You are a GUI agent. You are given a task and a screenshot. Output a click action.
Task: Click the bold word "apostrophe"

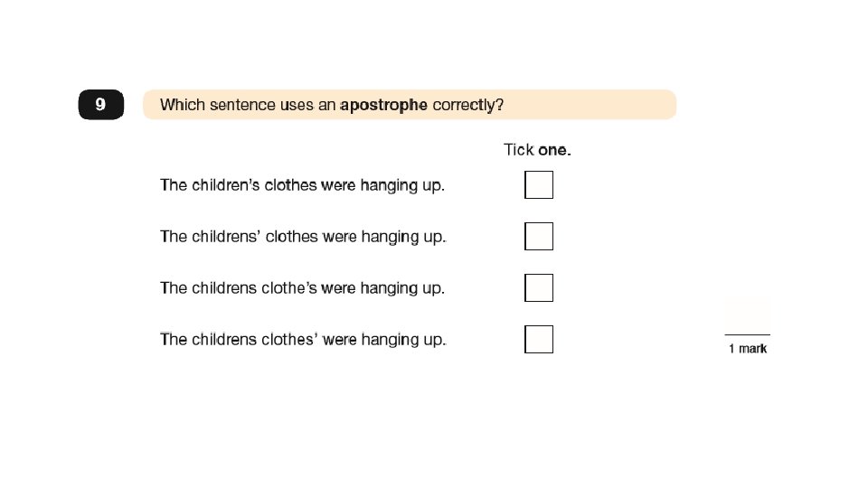[383, 105]
